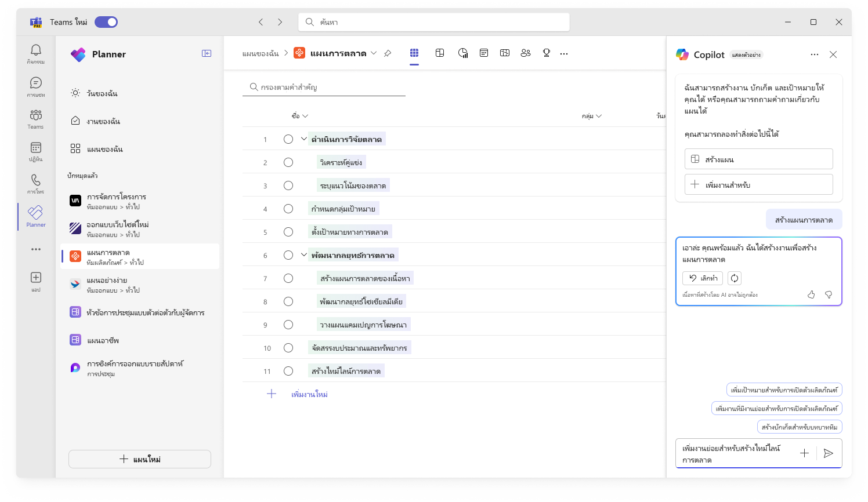Open the แผนการตลาด plan name dropdown

374,53
